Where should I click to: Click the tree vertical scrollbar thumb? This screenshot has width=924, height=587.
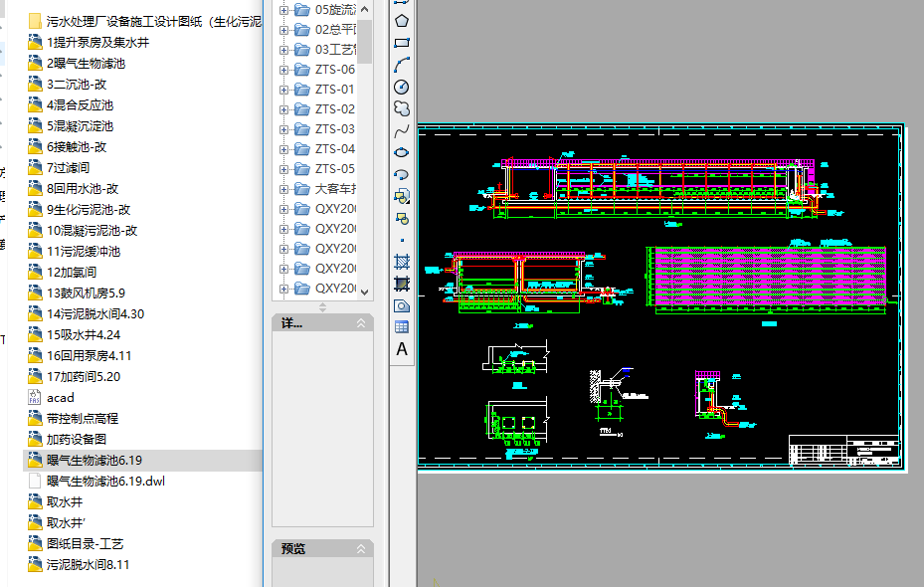coord(365,41)
